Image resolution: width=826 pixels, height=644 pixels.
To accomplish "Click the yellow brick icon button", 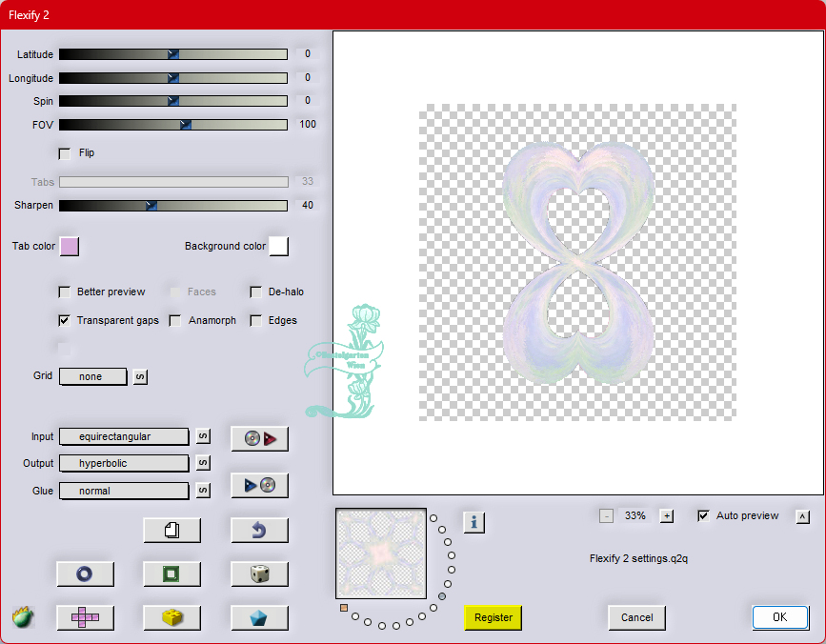I will (x=171, y=617).
